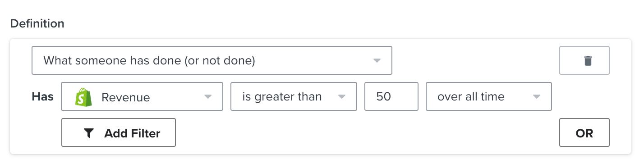Click the funnel icon in Add Filter
Screen dimensions: 644x164
coord(89,133)
